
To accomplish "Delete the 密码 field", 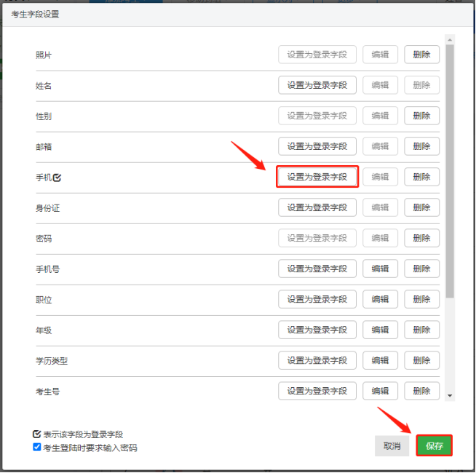I will pyautogui.click(x=421, y=238).
